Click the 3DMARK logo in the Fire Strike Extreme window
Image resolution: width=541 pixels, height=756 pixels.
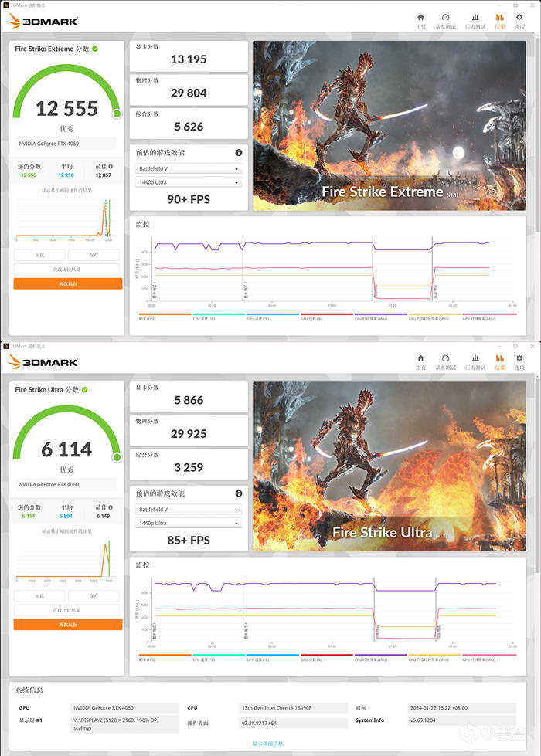(43, 21)
